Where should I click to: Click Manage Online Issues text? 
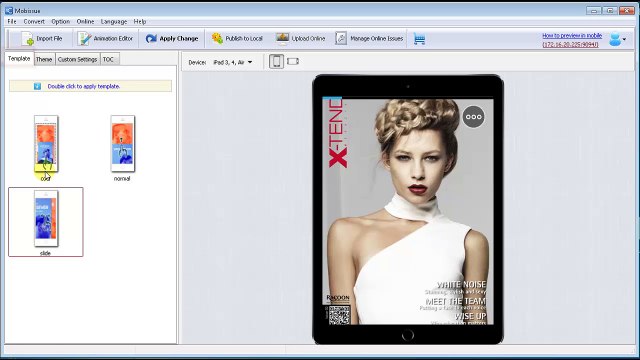point(376,38)
